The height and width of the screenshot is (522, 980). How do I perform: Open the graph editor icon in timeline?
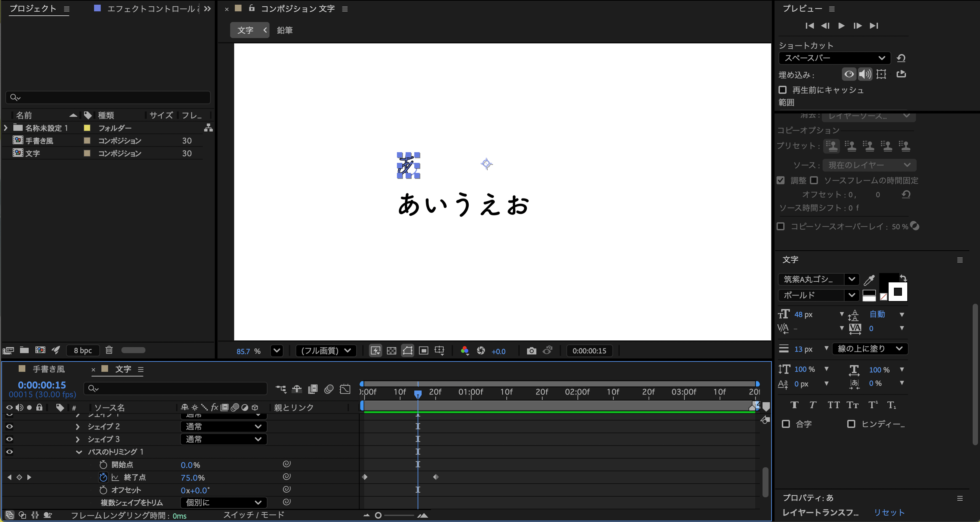click(345, 389)
